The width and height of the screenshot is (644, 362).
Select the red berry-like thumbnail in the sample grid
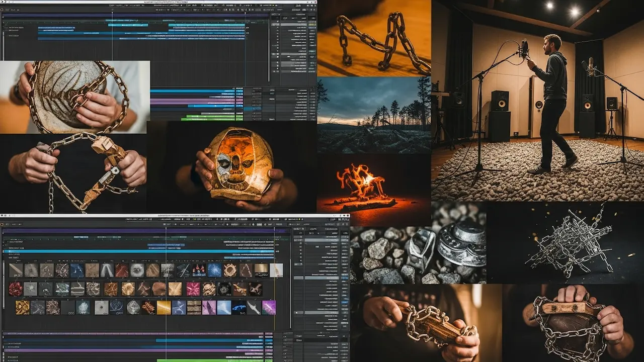[16, 289]
